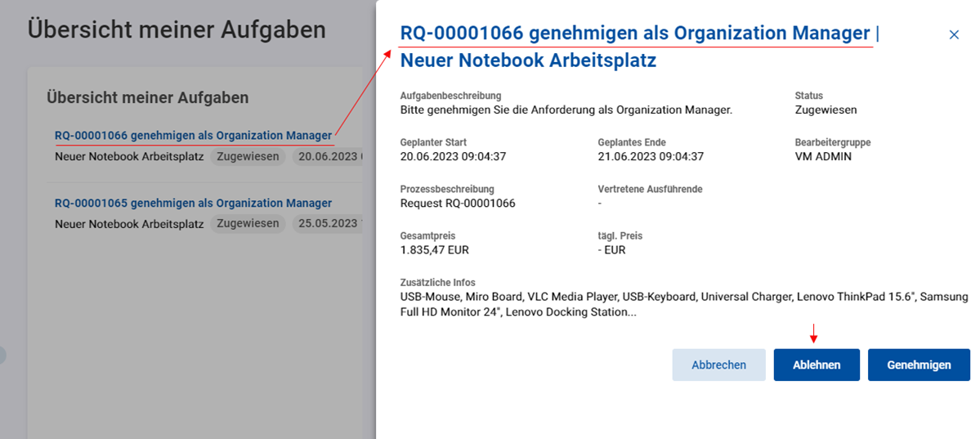Click the page heading Übersicht meiner Aufgaben
Screen dimensions: 980x439
pyautogui.click(x=177, y=29)
